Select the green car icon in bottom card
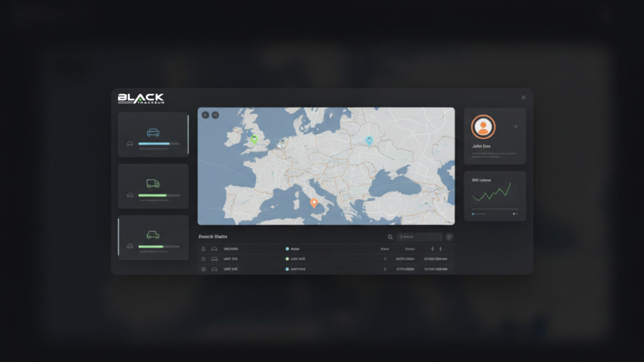Screen dimensions: 644x362 153,235
